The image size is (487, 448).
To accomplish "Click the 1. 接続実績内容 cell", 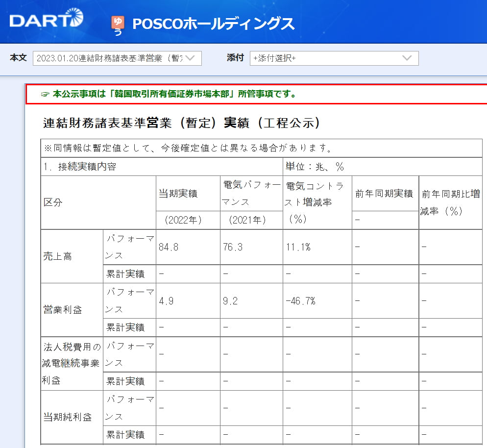I will [x=162, y=167].
